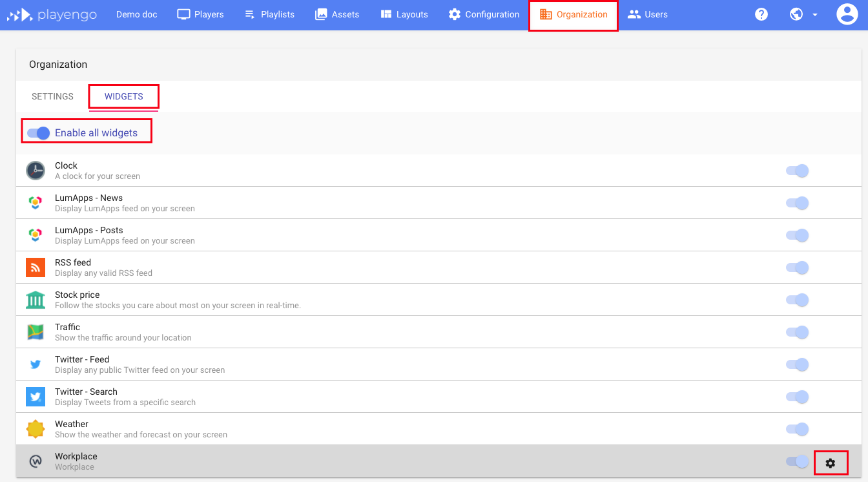Open the help question mark icon
This screenshot has height=482, width=868.
[x=761, y=14]
